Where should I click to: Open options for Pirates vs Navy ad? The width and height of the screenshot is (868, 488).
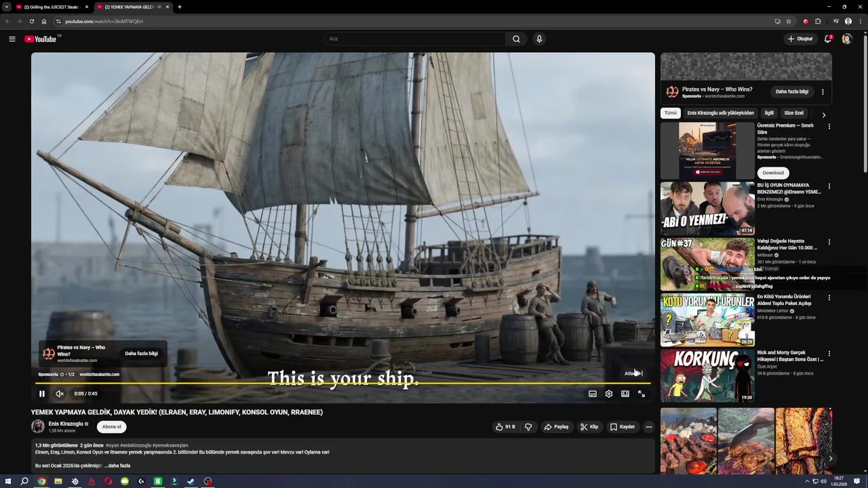[x=823, y=91]
